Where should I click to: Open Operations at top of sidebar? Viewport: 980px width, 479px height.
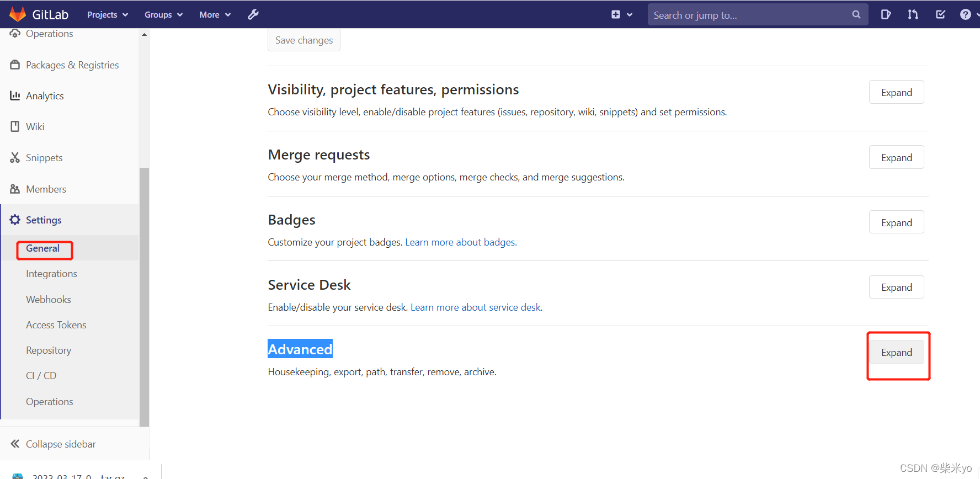tap(49, 34)
